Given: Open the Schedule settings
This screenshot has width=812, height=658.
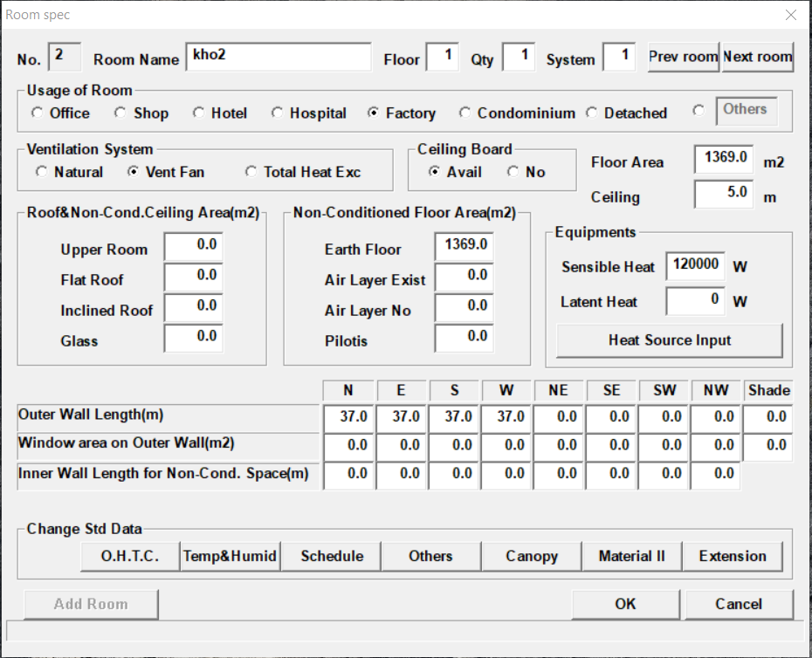Looking at the screenshot, I should click(x=332, y=556).
